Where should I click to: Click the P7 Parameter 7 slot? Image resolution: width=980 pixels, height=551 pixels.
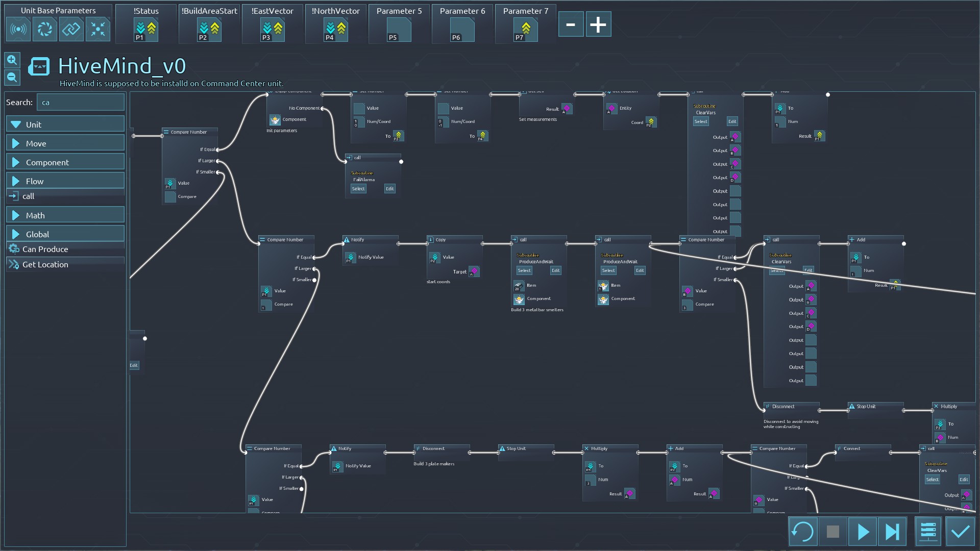click(x=525, y=30)
